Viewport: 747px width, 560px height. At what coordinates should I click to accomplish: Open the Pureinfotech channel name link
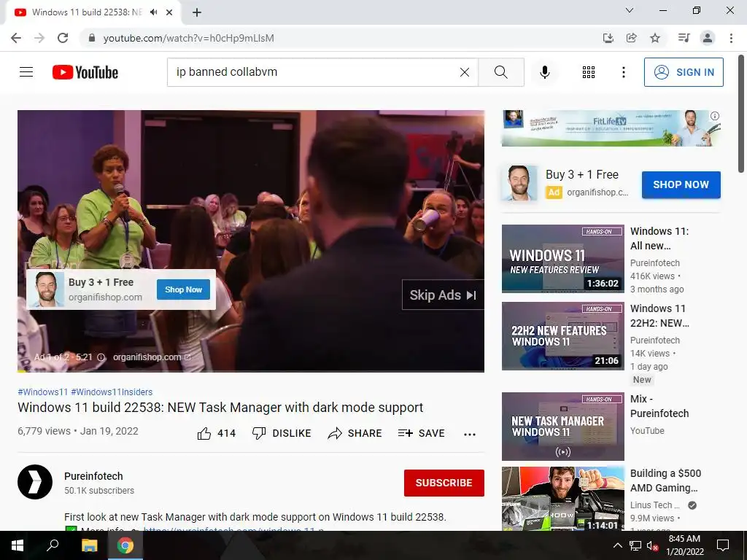(x=93, y=476)
